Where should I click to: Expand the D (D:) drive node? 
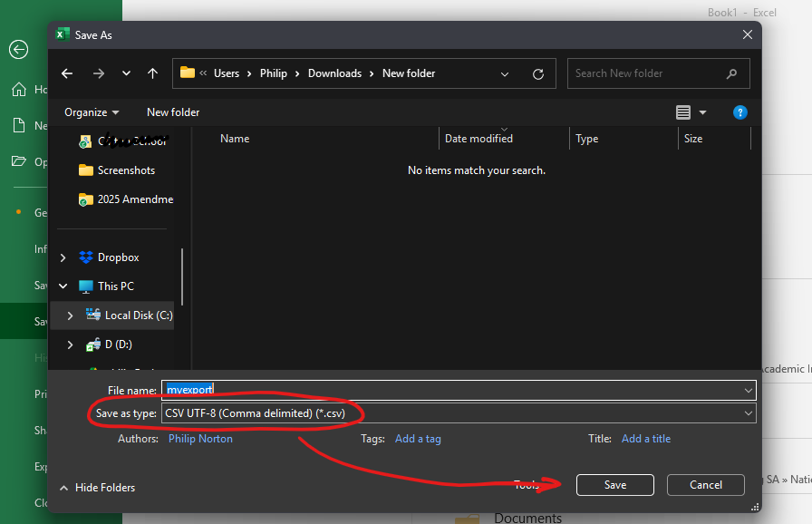pos(70,344)
